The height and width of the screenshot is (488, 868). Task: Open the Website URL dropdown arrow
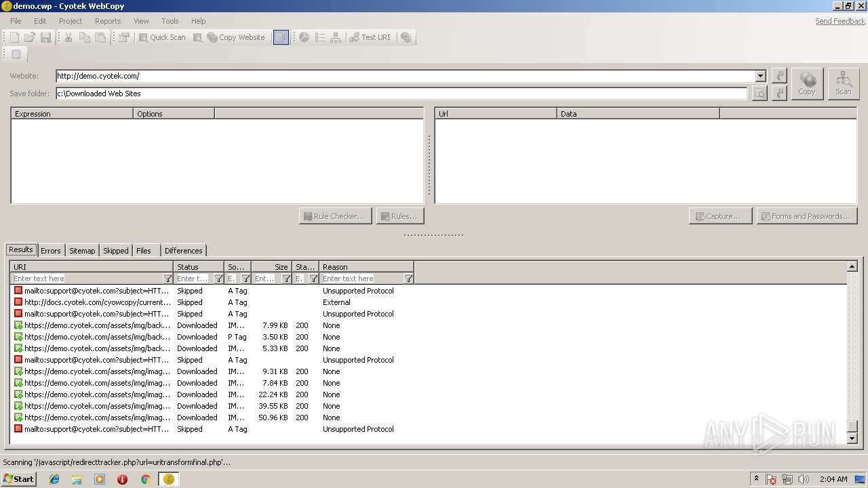(x=761, y=76)
